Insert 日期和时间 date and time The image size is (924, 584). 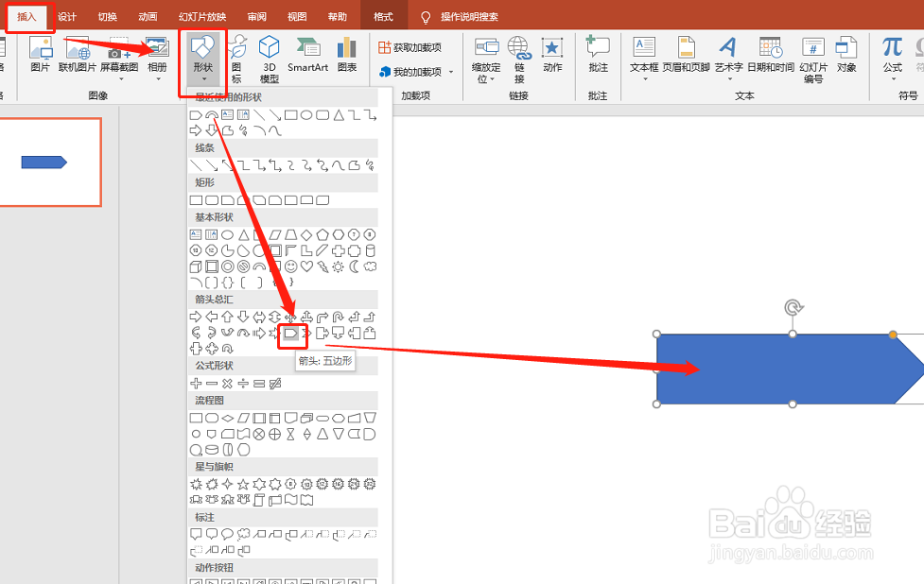[770, 54]
